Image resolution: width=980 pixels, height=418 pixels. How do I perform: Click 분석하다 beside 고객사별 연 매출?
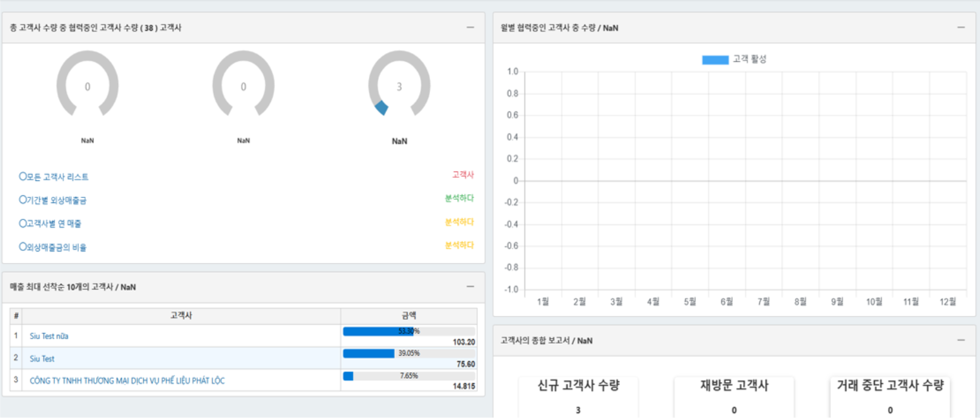[459, 223]
